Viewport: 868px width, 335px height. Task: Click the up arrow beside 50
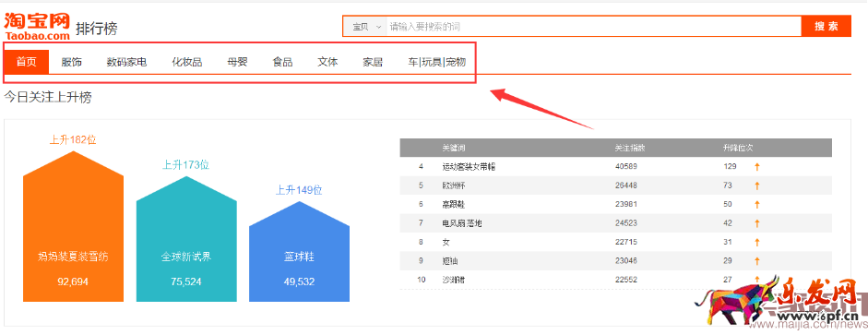click(x=756, y=204)
